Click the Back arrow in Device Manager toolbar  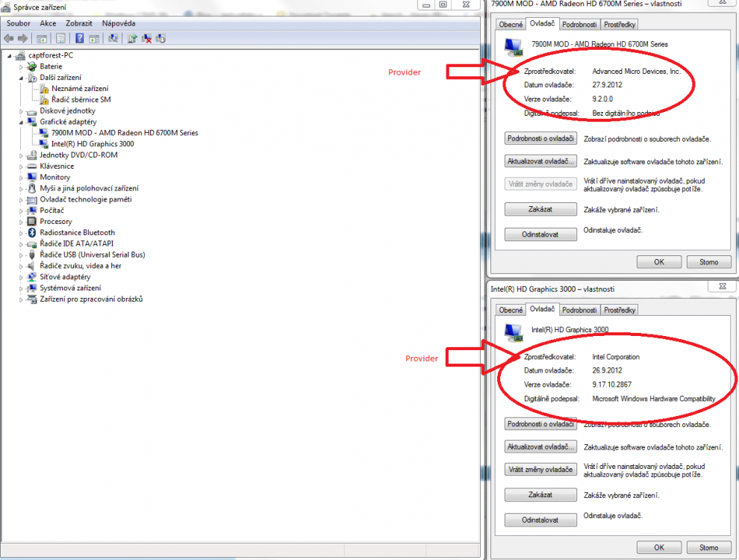[8, 39]
